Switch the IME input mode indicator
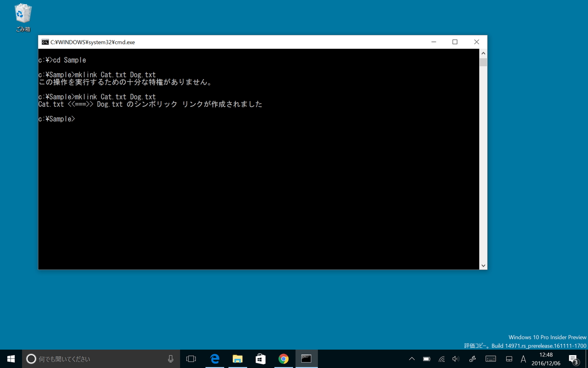The width and height of the screenshot is (588, 368). click(523, 359)
